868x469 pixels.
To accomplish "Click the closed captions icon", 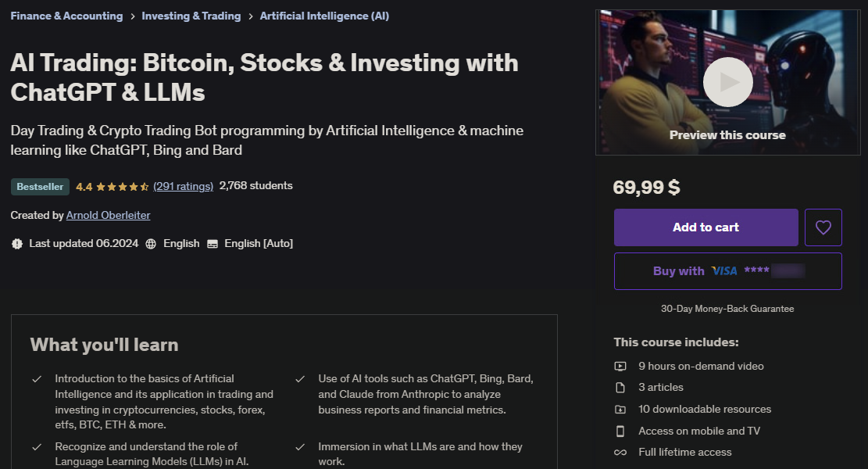I will click(x=213, y=244).
